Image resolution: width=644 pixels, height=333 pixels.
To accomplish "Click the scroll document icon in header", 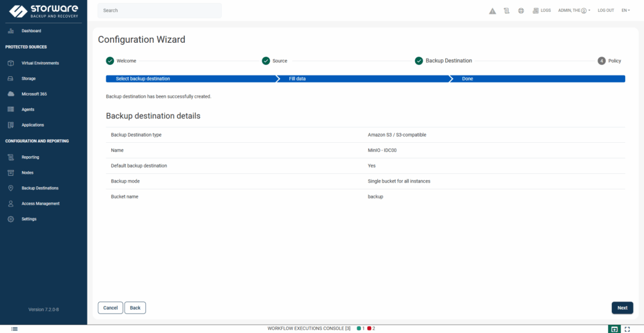I will [x=507, y=11].
